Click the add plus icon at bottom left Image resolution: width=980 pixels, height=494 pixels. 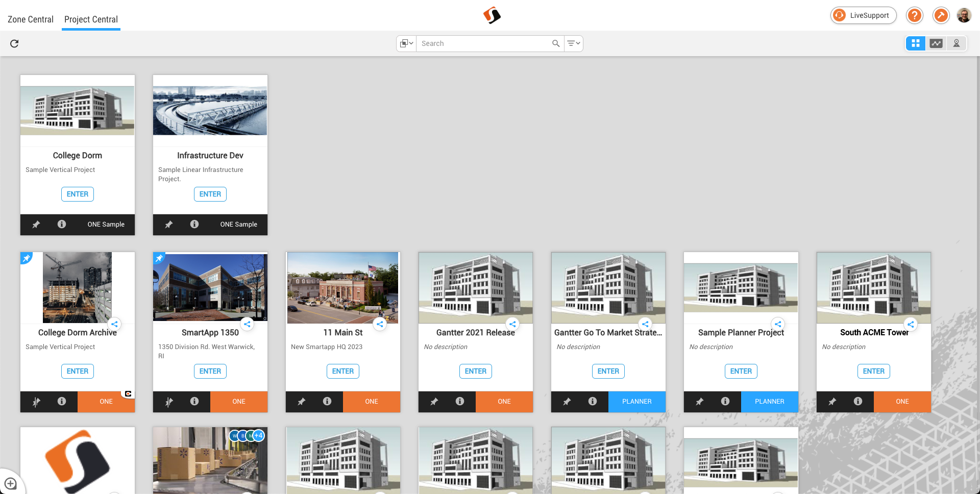(x=10, y=483)
